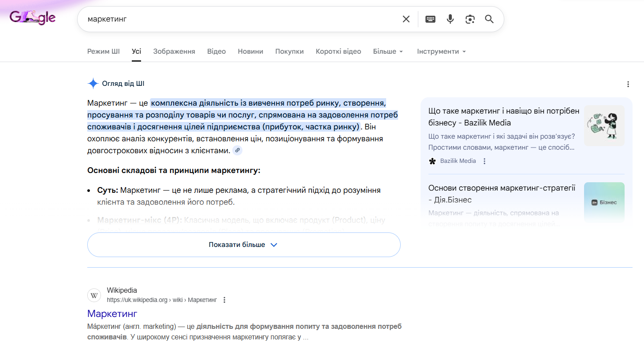Screen dimensions: 644x346
Task: Open the three-dot menu next to the Wikipedia URL
Action: click(x=224, y=299)
